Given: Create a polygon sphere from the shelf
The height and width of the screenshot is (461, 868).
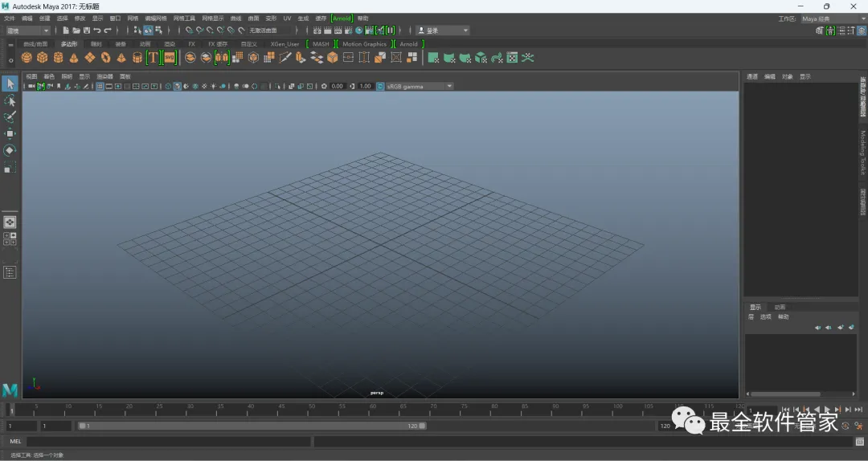Looking at the screenshot, I should 27,58.
